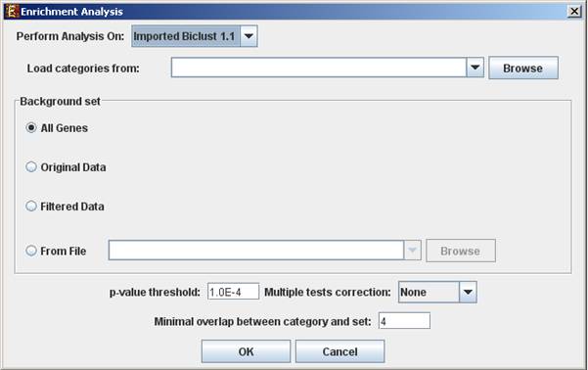Cancel the Enrichment Analysis dialog
The image size is (588, 370).
tap(339, 351)
